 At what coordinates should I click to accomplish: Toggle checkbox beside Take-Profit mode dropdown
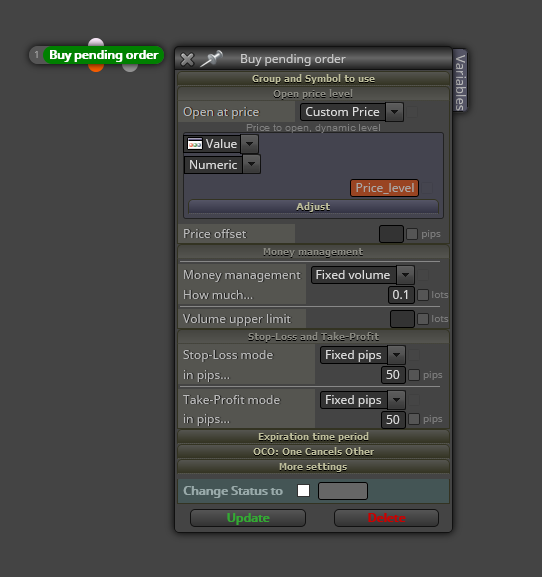coord(414,400)
